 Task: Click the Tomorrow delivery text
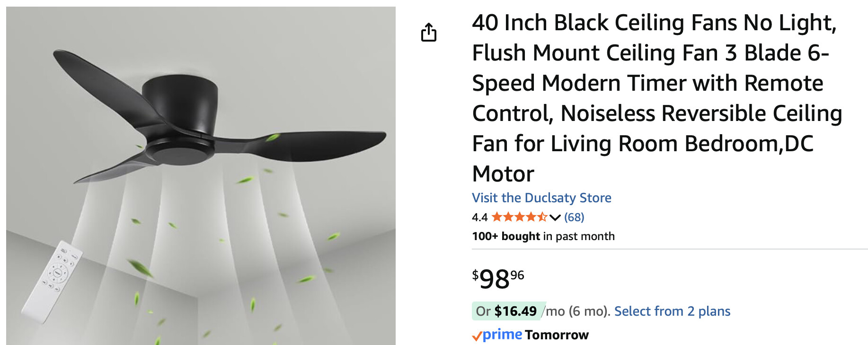pyautogui.click(x=557, y=335)
